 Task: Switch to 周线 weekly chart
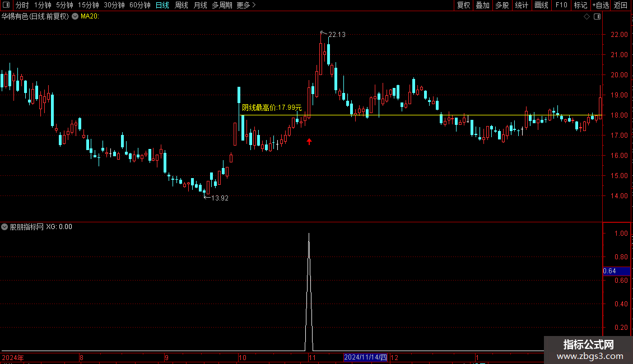coord(181,5)
